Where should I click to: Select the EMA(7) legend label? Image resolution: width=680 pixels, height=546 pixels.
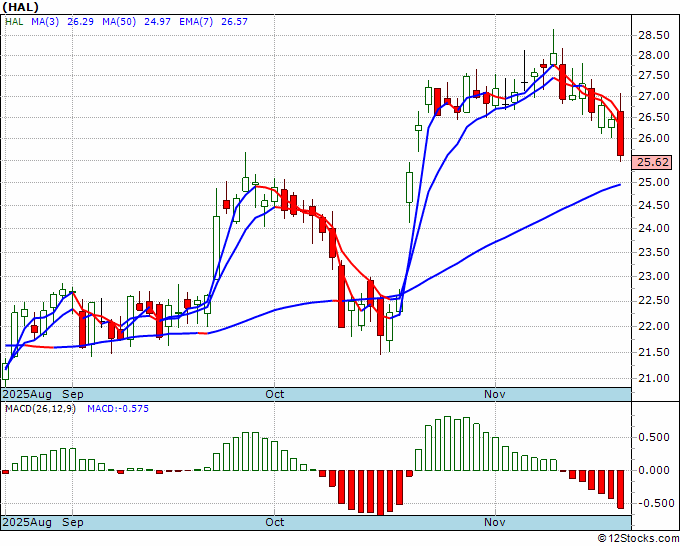[196, 21]
